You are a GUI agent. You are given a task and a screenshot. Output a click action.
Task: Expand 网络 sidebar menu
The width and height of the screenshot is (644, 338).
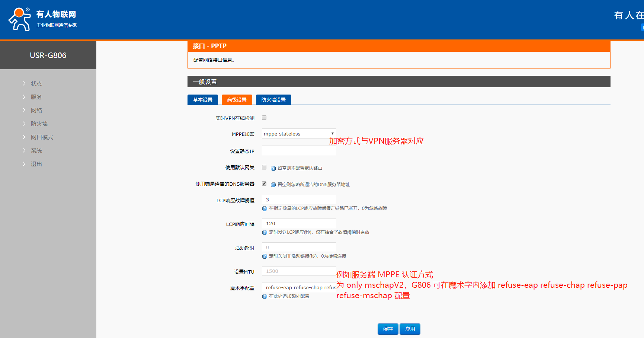click(x=36, y=111)
